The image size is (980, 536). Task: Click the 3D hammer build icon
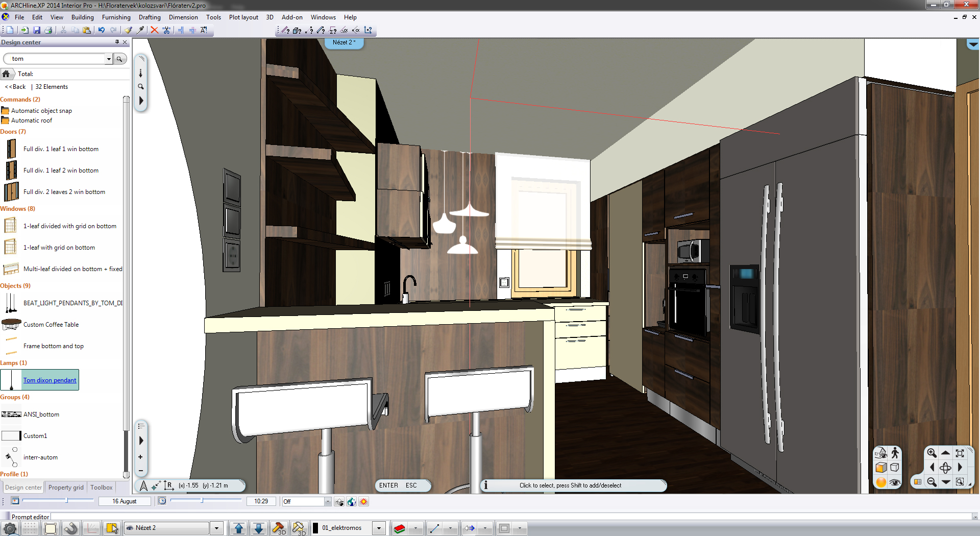(x=279, y=528)
